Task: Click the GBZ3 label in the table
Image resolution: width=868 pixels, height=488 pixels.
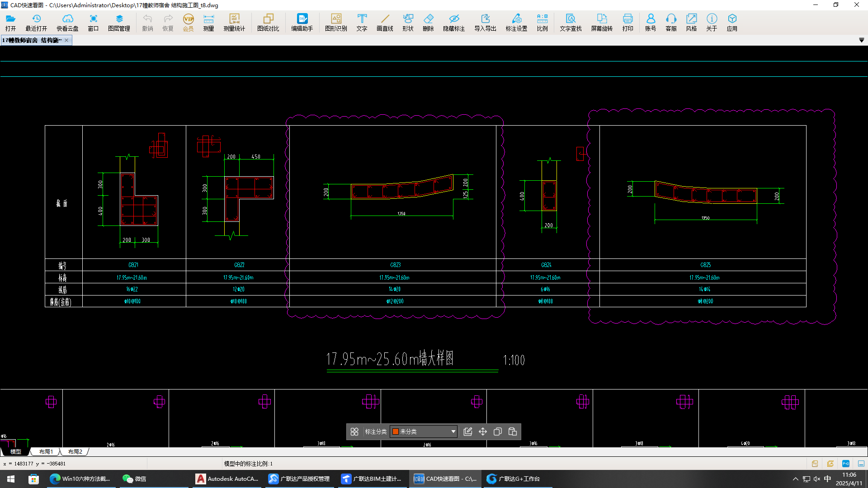Action: pyautogui.click(x=395, y=265)
